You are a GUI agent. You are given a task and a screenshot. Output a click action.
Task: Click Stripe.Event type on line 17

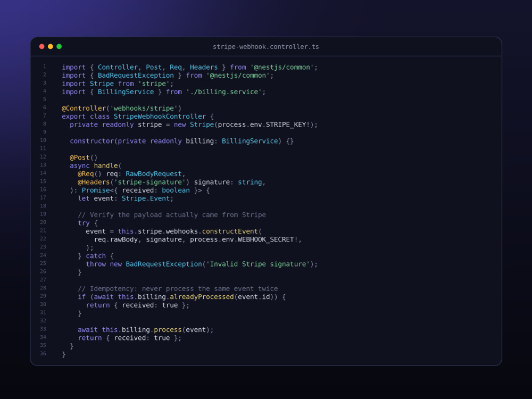pos(146,198)
